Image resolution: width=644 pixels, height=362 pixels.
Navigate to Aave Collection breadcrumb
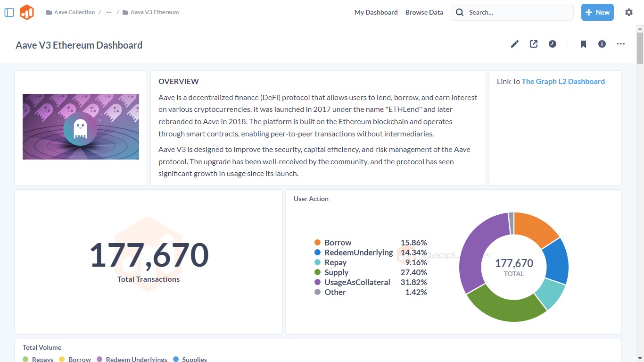click(74, 12)
